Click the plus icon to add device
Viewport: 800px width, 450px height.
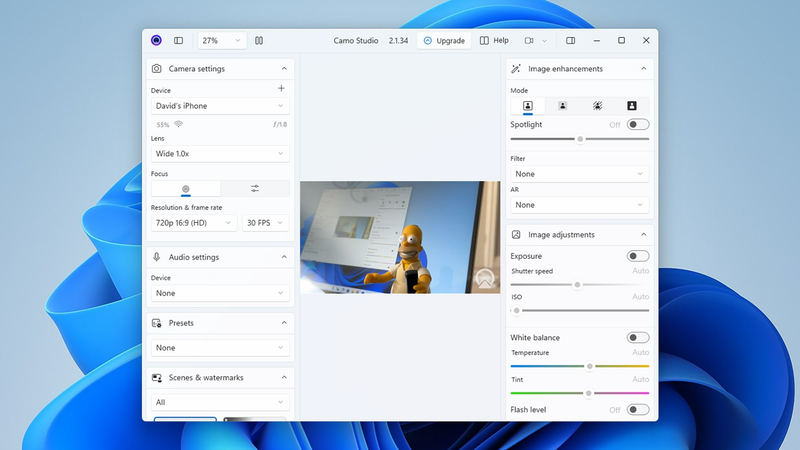pyautogui.click(x=281, y=89)
